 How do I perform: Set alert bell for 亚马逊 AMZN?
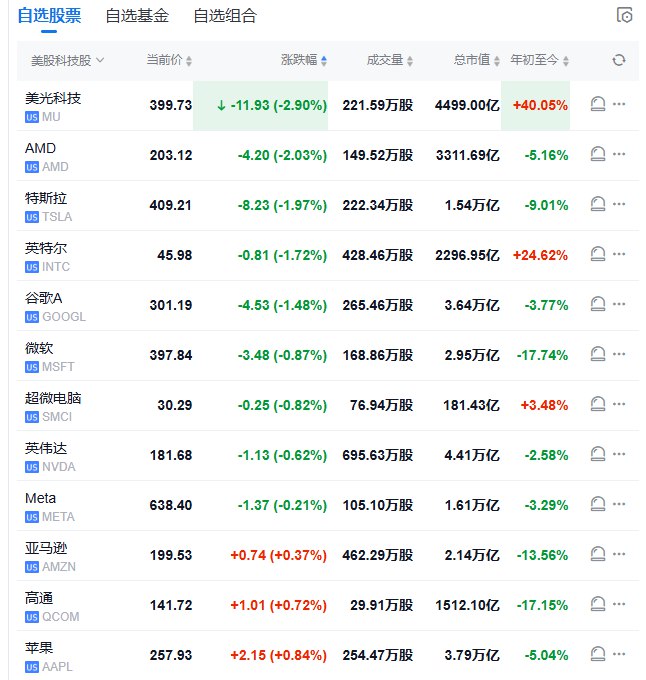click(x=598, y=554)
